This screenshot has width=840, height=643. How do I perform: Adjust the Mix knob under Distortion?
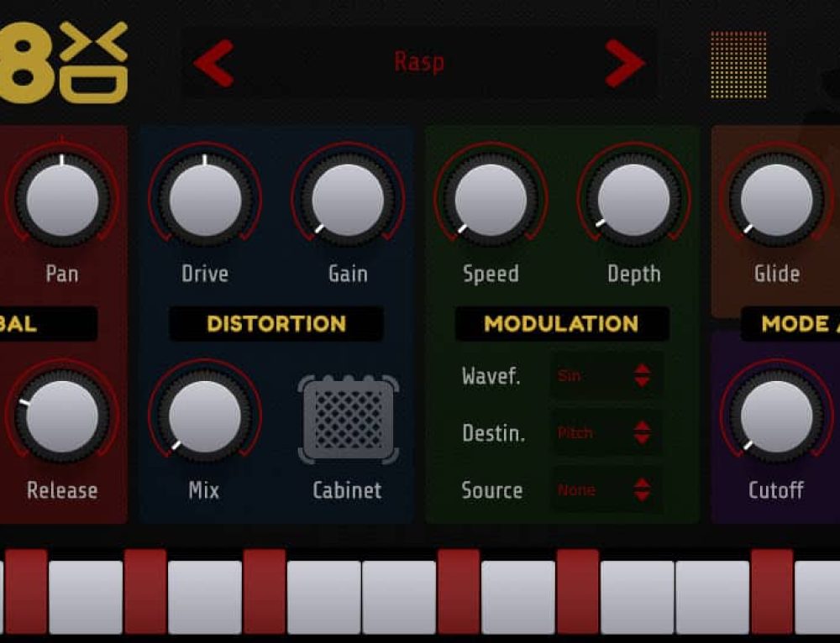pyautogui.click(x=204, y=417)
